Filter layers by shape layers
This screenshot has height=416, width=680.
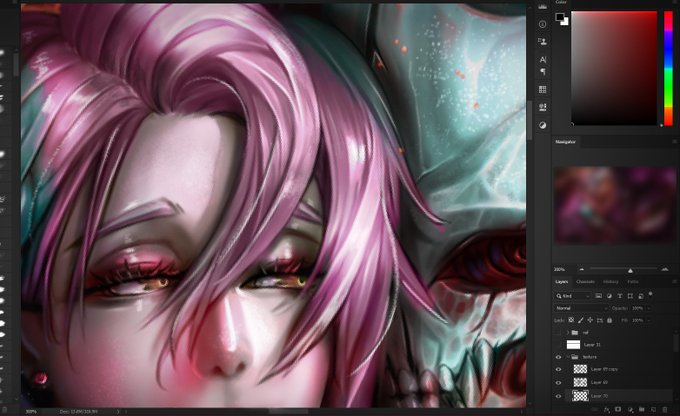pos(630,296)
